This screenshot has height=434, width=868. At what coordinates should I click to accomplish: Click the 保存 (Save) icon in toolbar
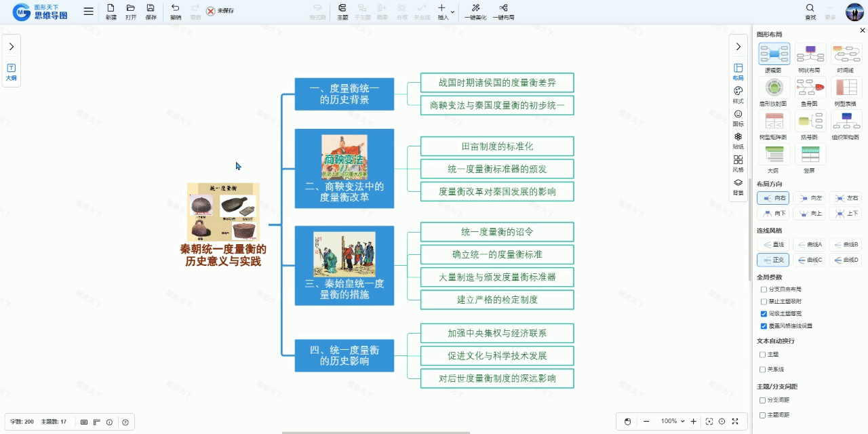[151, 9]
